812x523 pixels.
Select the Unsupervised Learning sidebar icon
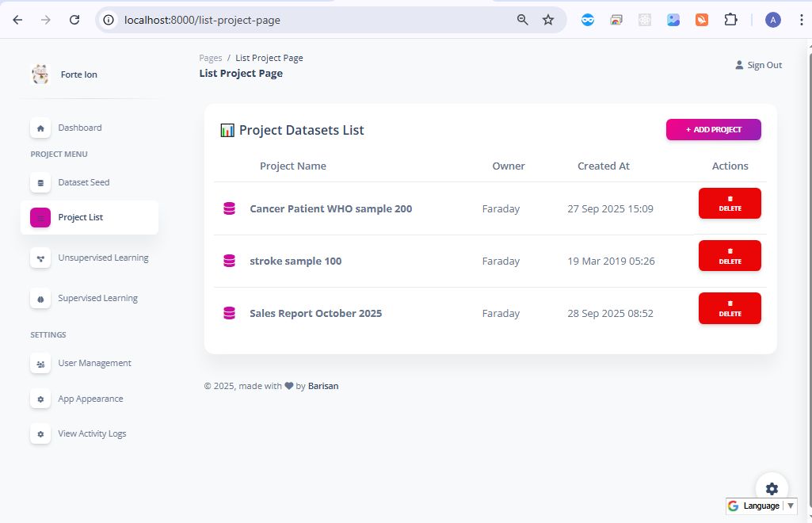[40, 258]
